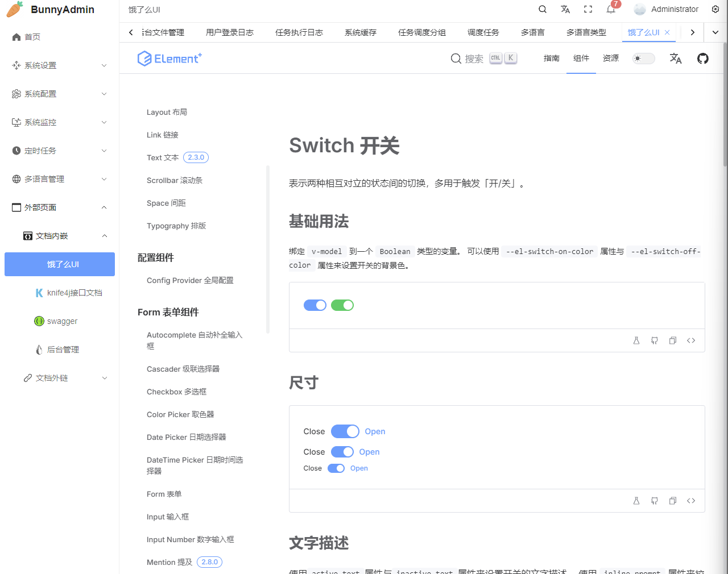Switch to 系统缓存 tab
This screenshot has width=728, height=574.
point(361,32)
